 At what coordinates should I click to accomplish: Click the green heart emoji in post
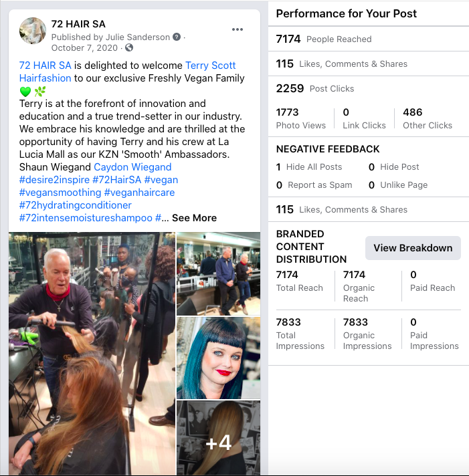pyautogui.click(x=25, y=91)
